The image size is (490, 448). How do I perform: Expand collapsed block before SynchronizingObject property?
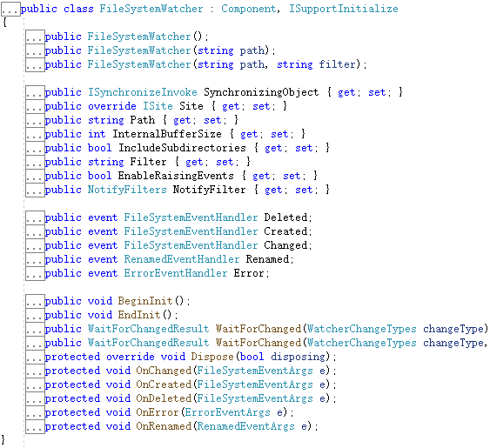pyautogui.click(x=35, y=92)
